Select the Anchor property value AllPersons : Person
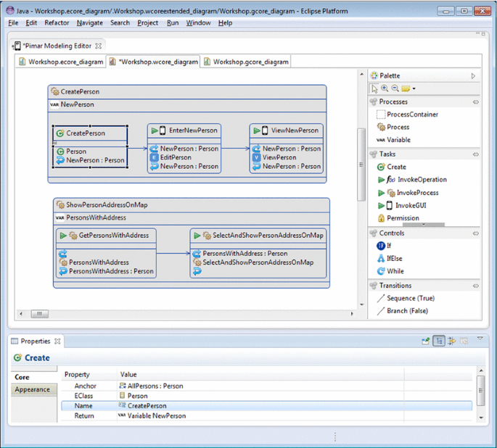 pos(151,386)
